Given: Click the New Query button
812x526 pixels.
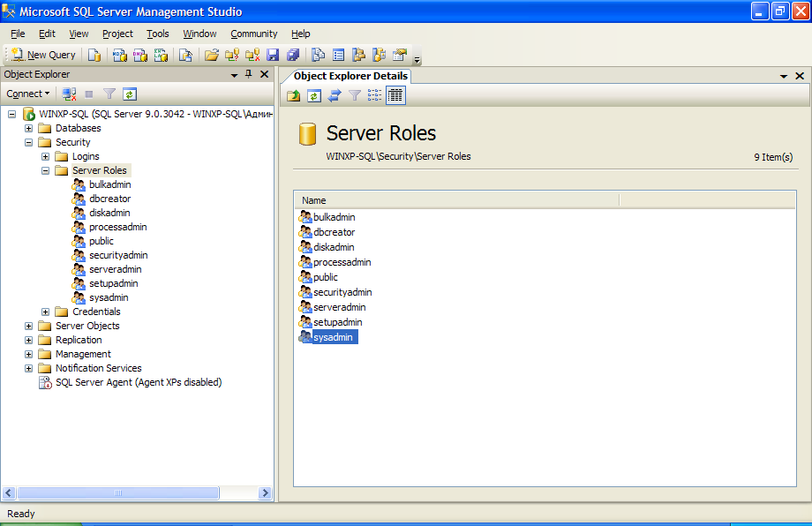Looking at the screenshot, I should coord(43,55).
